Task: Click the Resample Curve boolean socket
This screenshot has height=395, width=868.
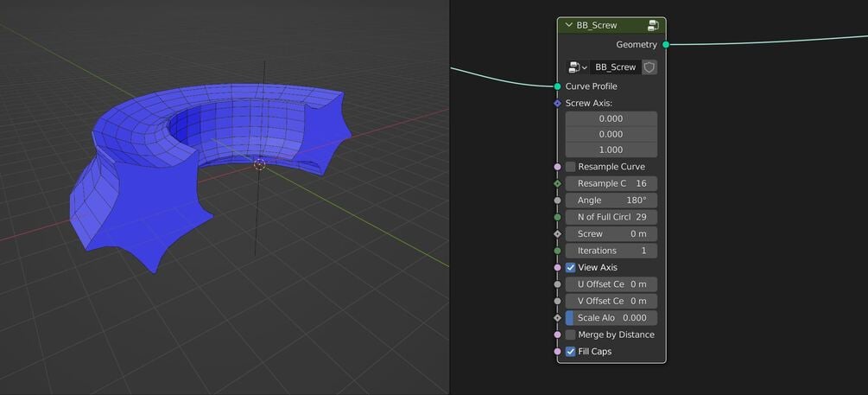Action: pyautogui.click(x=557, y=167)
